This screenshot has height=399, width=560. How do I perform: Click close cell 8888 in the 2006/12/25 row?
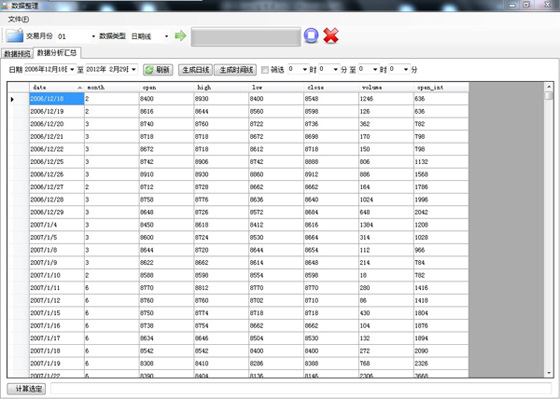(331, 162)
